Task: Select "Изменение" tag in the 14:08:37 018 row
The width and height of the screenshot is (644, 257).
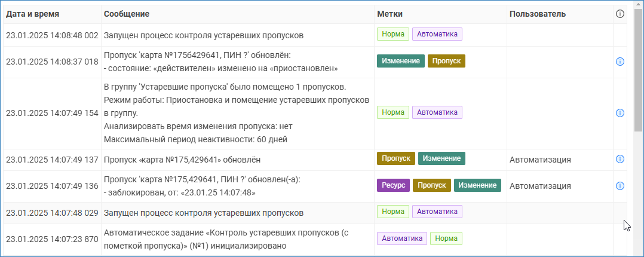Action: coord(400,61)
